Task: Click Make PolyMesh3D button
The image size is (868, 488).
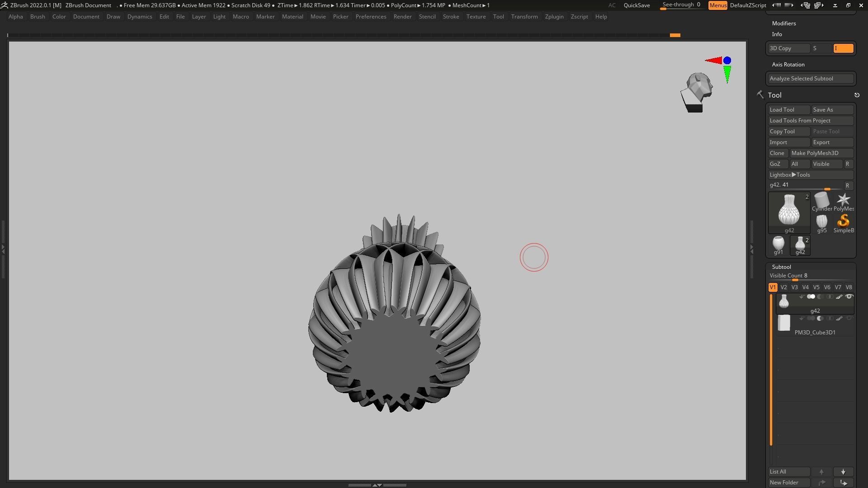Action: 821,153
